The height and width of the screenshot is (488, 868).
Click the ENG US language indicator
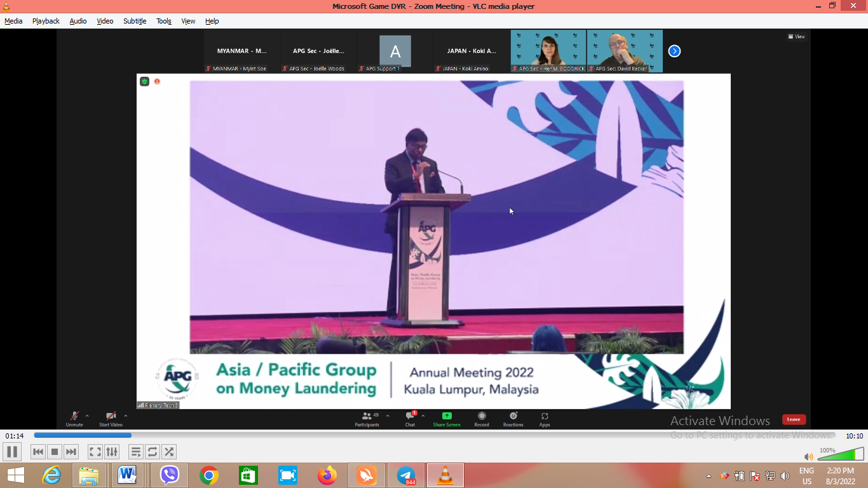tap(806, 476)
